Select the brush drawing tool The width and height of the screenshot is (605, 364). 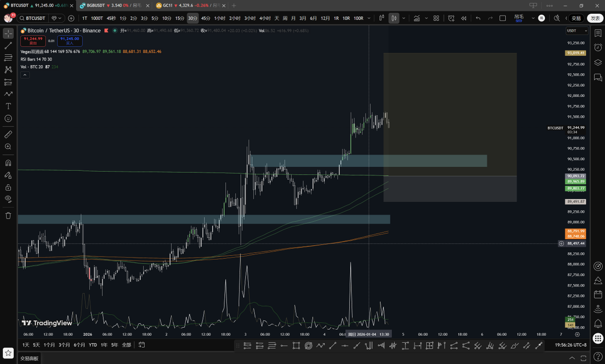[x=8, y=94]
